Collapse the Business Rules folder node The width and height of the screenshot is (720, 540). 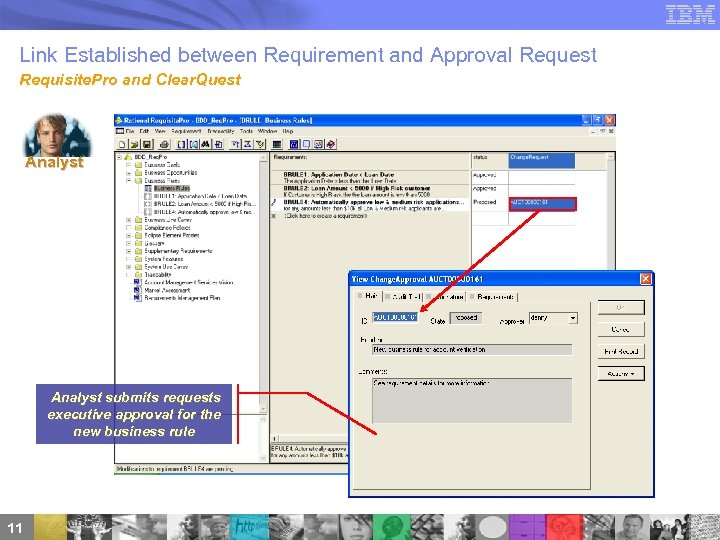click(129, 181)
